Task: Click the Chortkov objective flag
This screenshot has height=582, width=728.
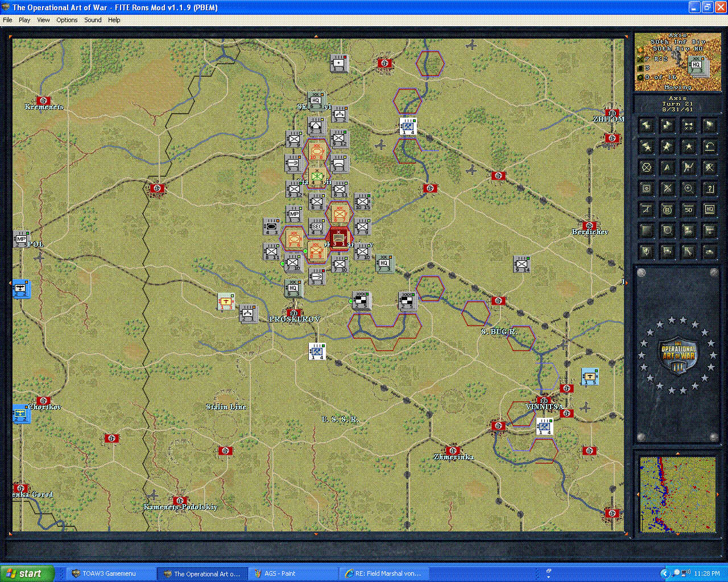Action: click(43, 400)
